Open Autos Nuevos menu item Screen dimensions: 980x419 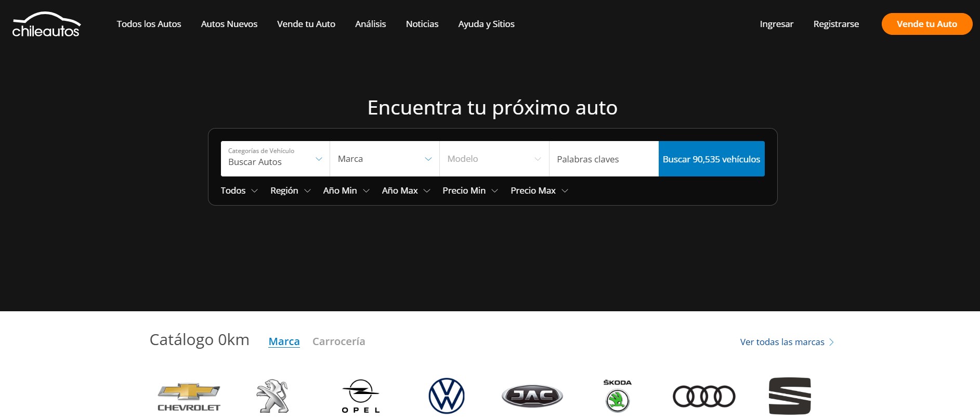[229, 24]
